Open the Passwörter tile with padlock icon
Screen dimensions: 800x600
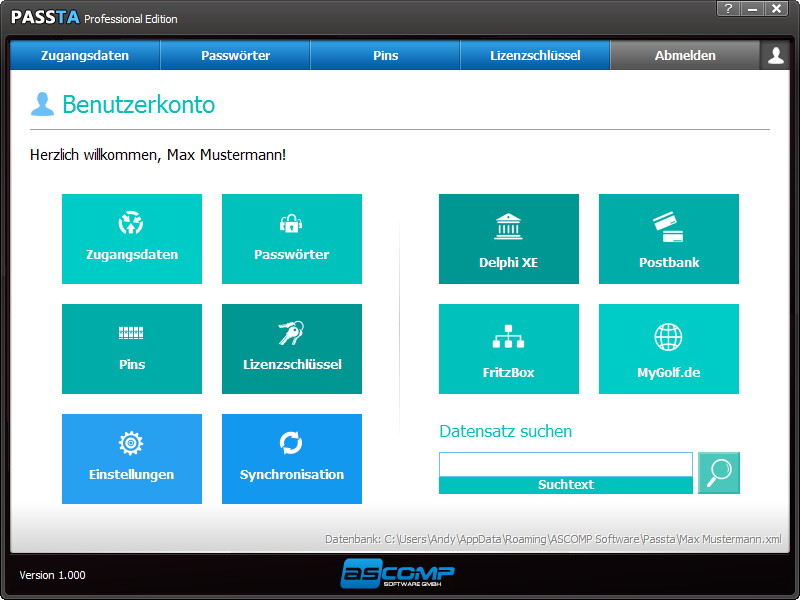click(292, 239)
